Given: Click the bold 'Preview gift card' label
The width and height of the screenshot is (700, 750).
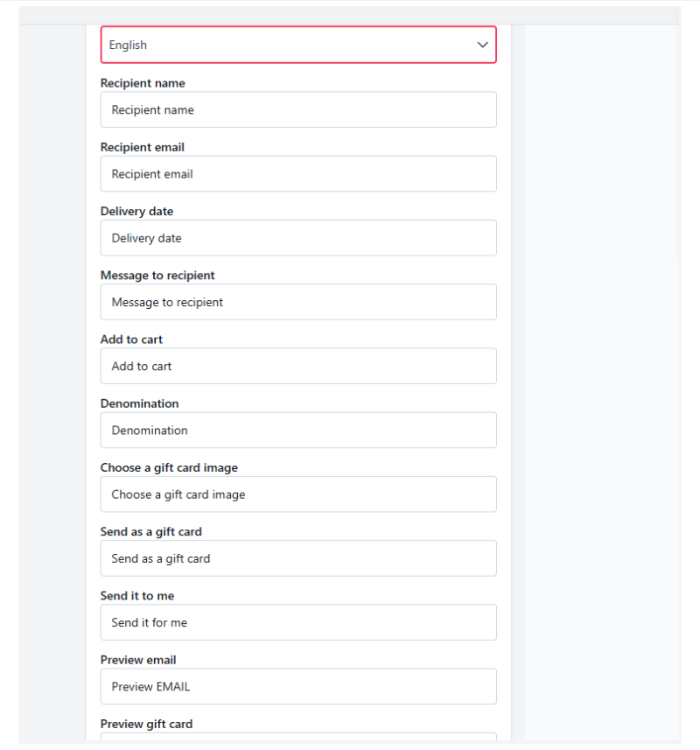Looking at the screenshot, I should [146, 724].
